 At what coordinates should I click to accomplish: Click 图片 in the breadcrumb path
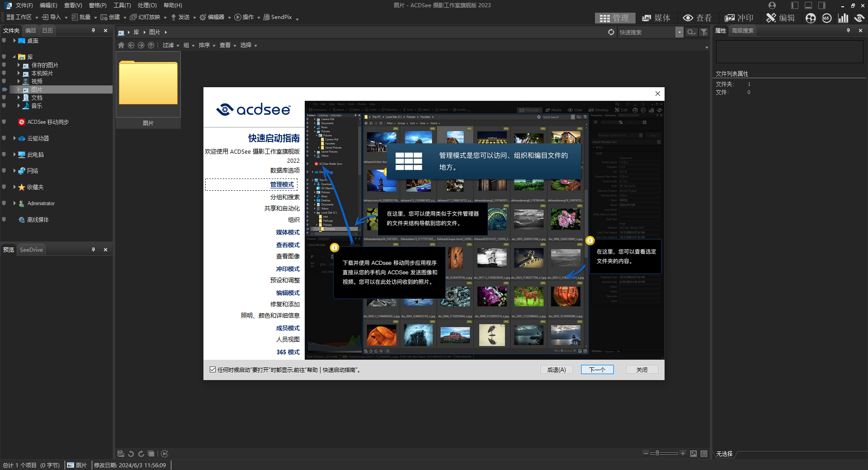tap(155, 32)
